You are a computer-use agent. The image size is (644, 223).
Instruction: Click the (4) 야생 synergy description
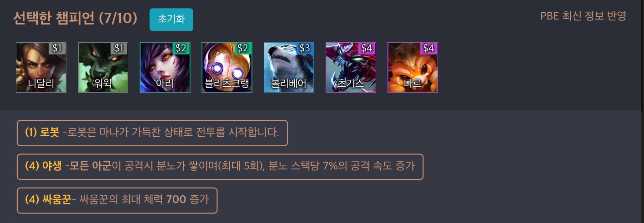click(x=220, y=167)
